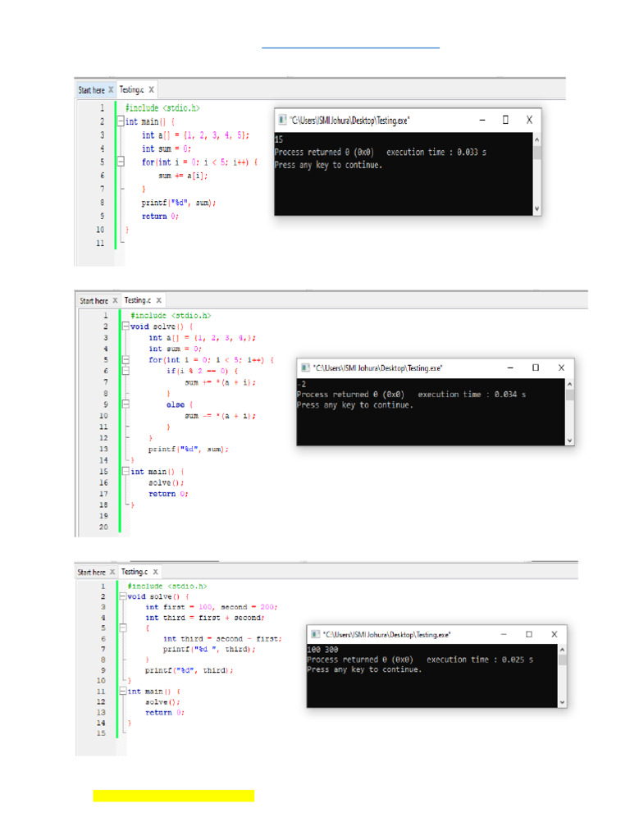Viewport: 630px width, 840px height.
Task: Maximize the console window showing 15
Action: 505,120
